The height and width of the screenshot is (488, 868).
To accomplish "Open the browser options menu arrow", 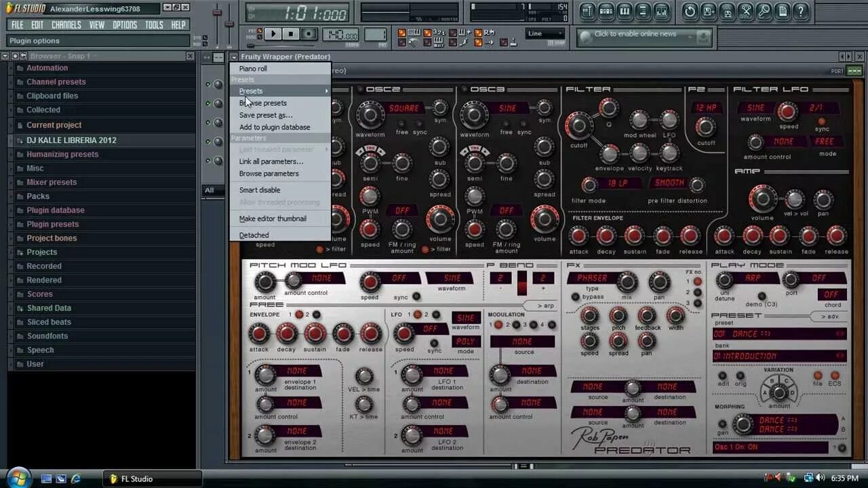I will click(x=5, y=56).
